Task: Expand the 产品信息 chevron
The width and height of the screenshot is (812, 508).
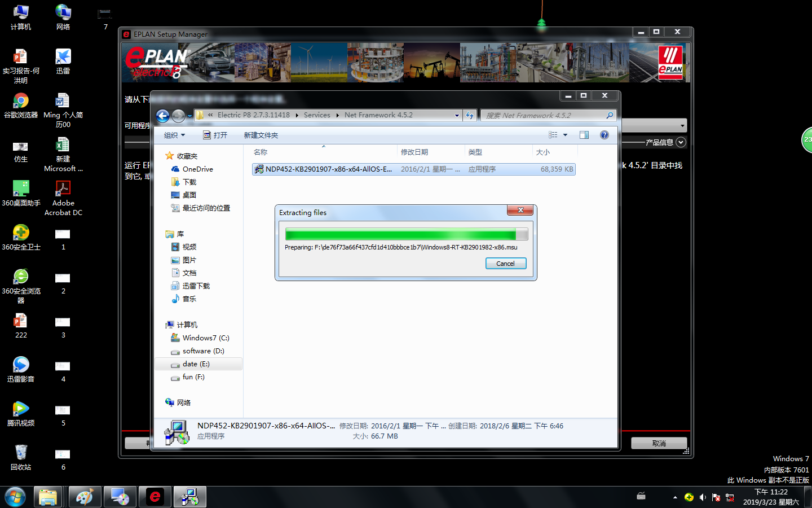Action: click(681, 142)
